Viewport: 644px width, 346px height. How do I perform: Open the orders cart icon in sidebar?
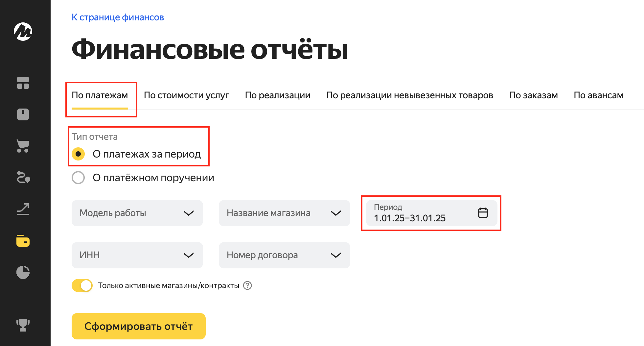tap(23, 146)
